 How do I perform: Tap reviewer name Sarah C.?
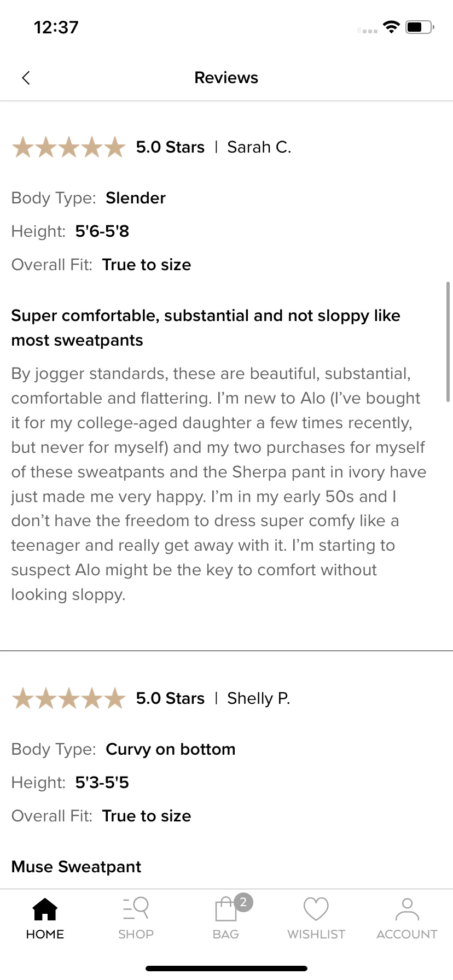point(259,147)
